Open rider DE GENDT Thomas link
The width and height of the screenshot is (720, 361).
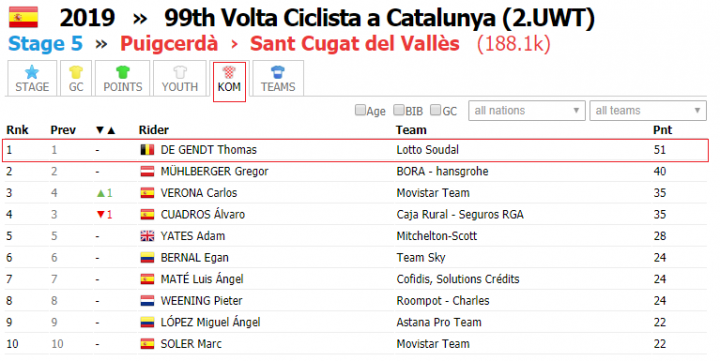208,150
